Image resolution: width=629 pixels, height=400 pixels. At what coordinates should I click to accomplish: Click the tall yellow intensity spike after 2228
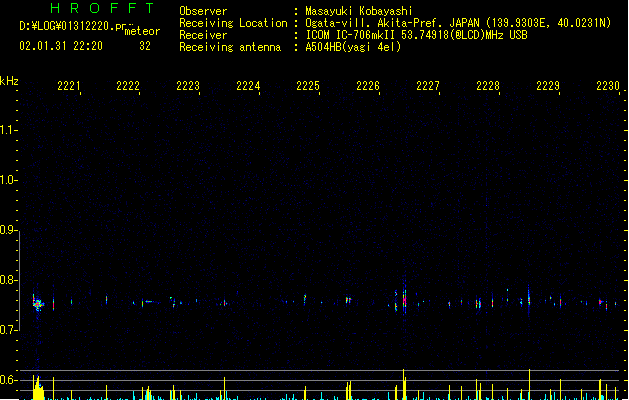pyautogui.click(x=530, y=384)
